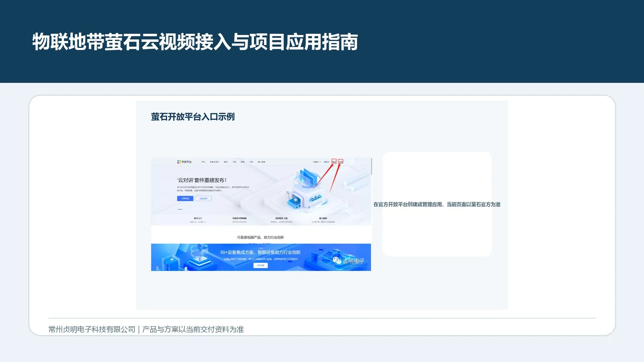Open the 消息推送-上新 quick entry
The image size is (644, 362).
pos(281,218)
